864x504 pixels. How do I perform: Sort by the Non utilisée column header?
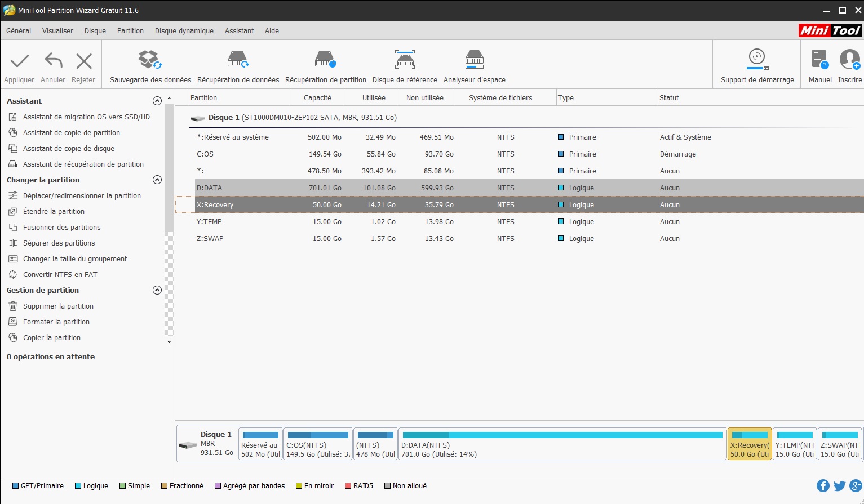[x=425, y=97]
